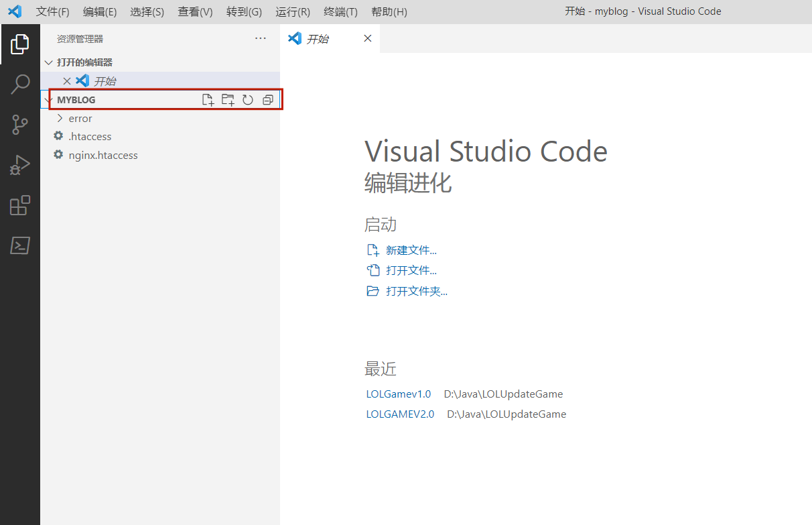Click the 打开文件... link
Viewport: 812px width, 525px height.
[x=411, y=271]
